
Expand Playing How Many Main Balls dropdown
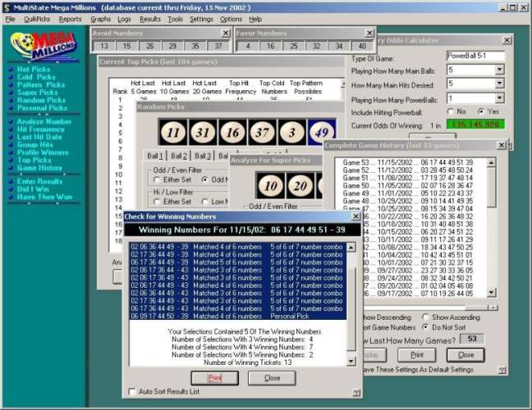(x=499, y=71)
